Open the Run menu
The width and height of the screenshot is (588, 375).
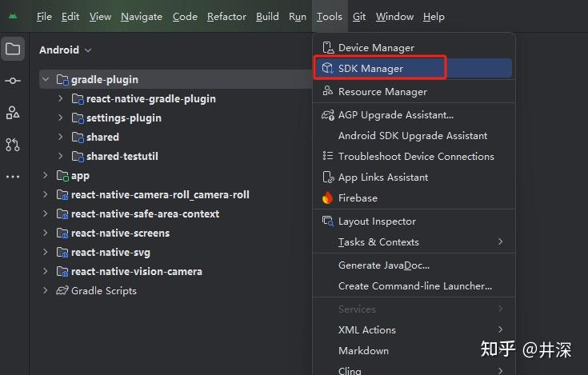click(298, 17)
